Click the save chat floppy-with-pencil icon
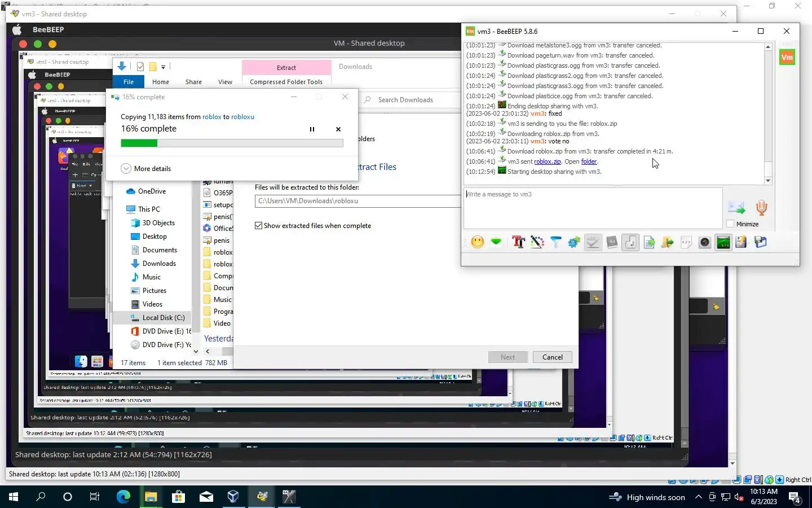 pos(741,242)
